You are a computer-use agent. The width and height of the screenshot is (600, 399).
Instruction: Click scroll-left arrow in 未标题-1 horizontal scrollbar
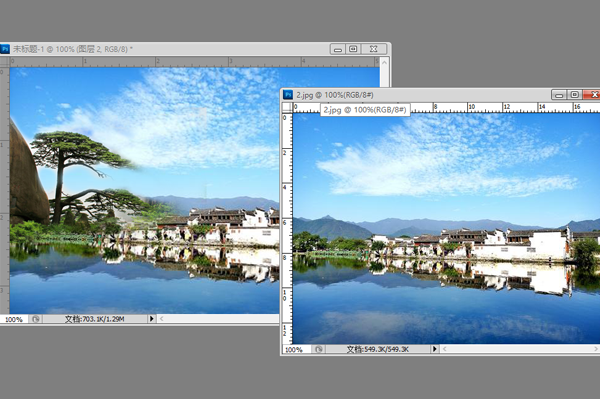point(161,319)
